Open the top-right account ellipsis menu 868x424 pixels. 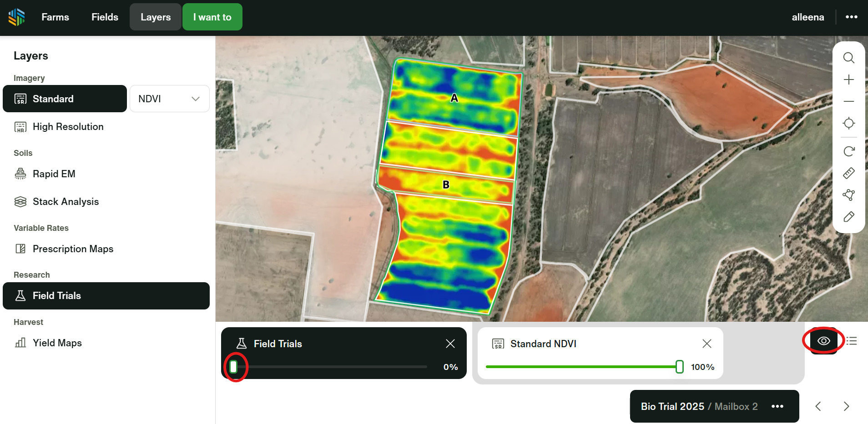(x=851, y=17)
